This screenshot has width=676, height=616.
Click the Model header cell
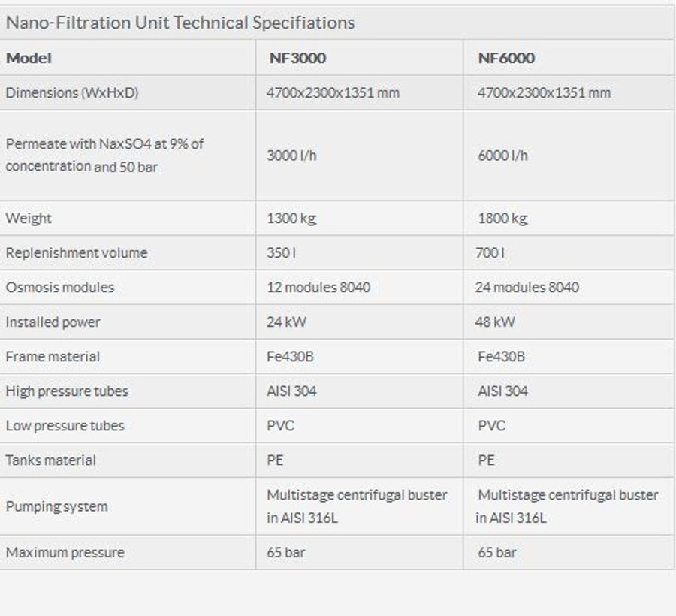point(29,58)
